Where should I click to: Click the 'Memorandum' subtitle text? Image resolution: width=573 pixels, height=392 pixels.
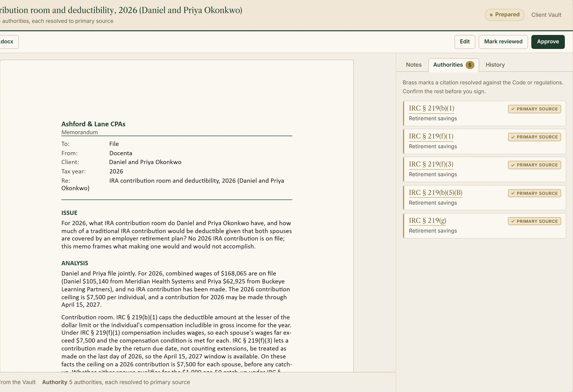pyautogui.click(x=79, y=132)
